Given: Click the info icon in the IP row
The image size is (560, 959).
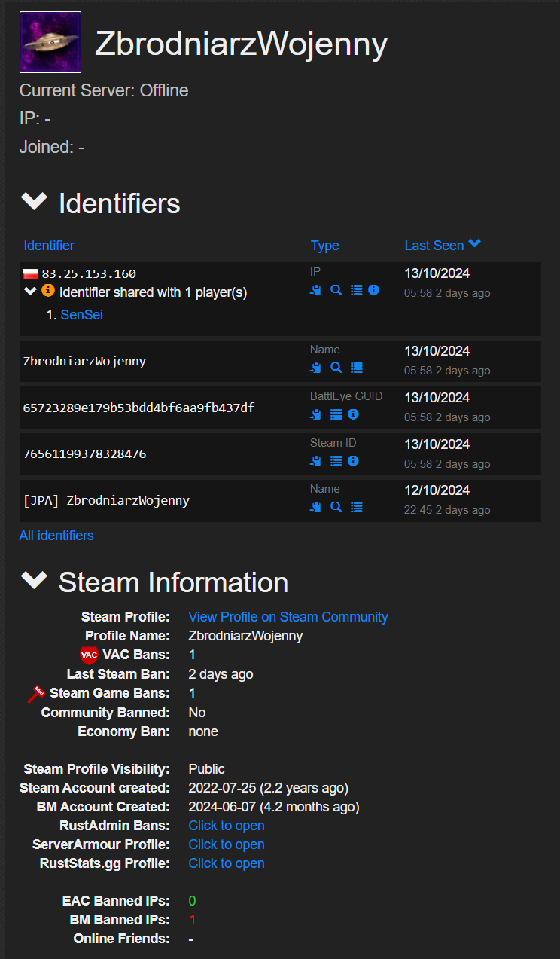Looking at the screenshot, I should click(x=373, y=290).
